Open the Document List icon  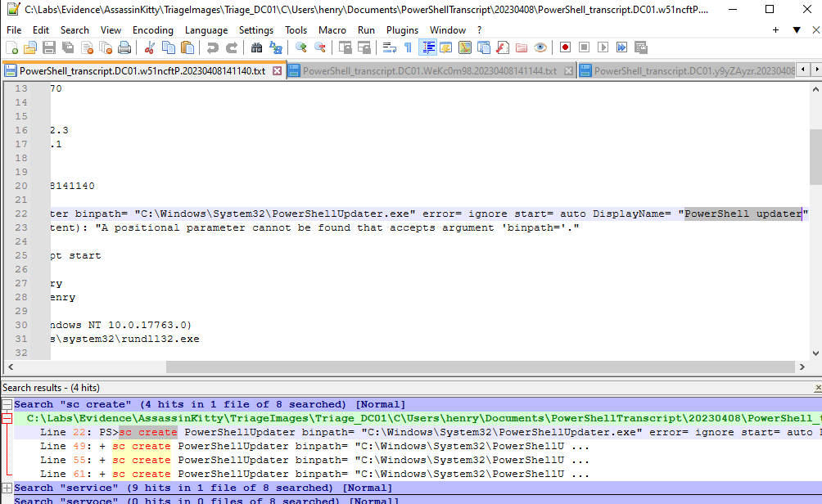[484, 48]
